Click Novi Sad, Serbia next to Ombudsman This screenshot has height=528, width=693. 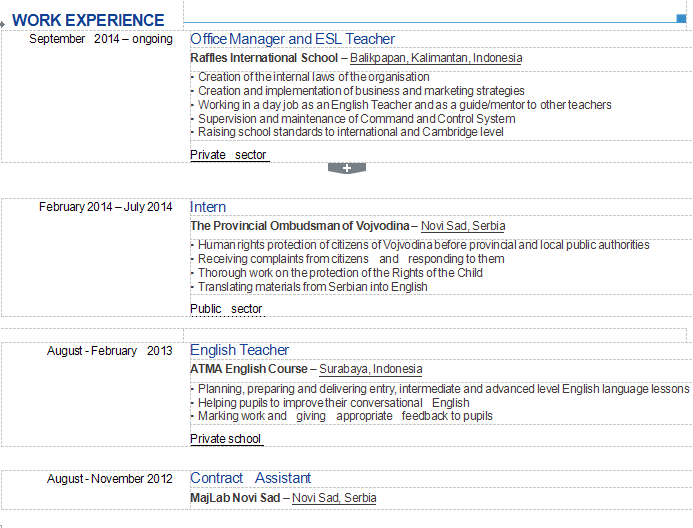[x=463, y=226]
